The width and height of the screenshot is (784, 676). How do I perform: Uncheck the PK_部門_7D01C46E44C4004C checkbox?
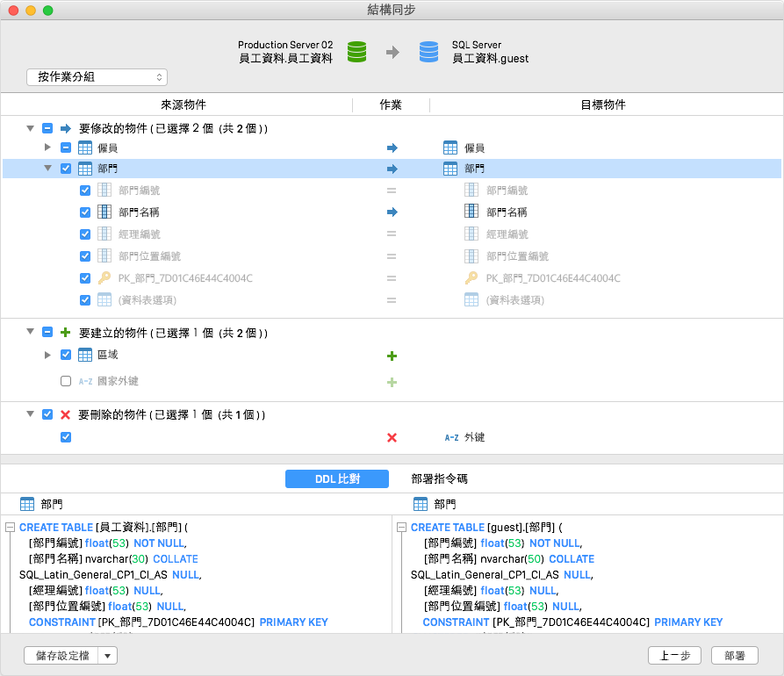(85, 278)
